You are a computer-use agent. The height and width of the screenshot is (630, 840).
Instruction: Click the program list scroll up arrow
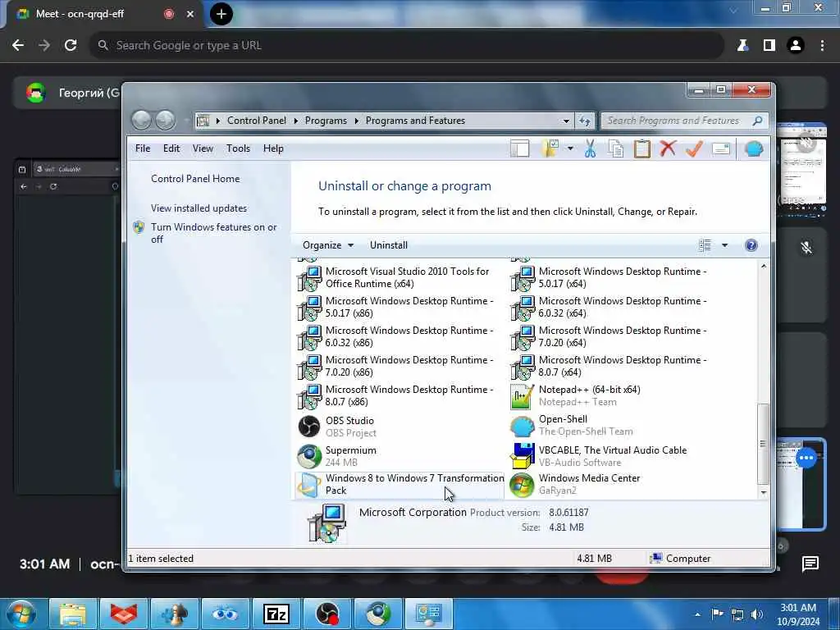[764, 266]
